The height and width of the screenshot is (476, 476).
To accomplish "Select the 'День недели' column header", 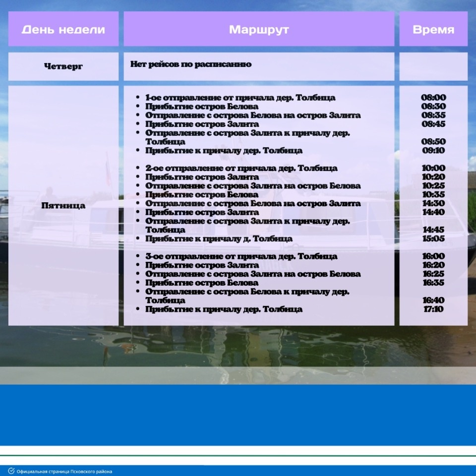I will click(63, 30).
